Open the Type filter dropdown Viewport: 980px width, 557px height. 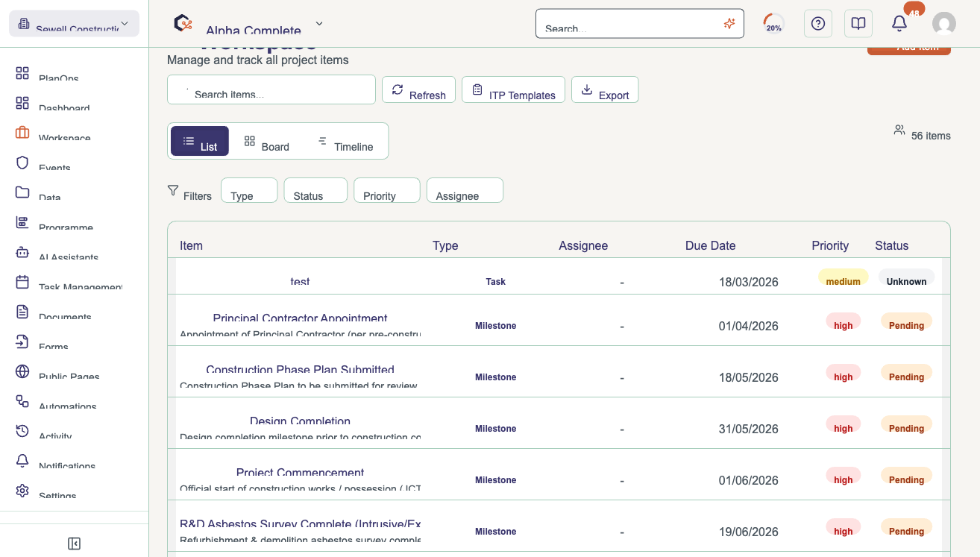[x=249, y=190]
